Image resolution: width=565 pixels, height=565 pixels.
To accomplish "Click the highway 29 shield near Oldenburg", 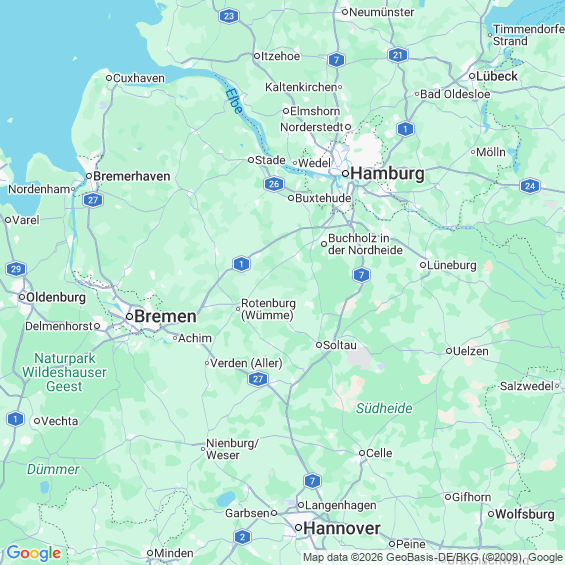I will [x=16, y=269].
